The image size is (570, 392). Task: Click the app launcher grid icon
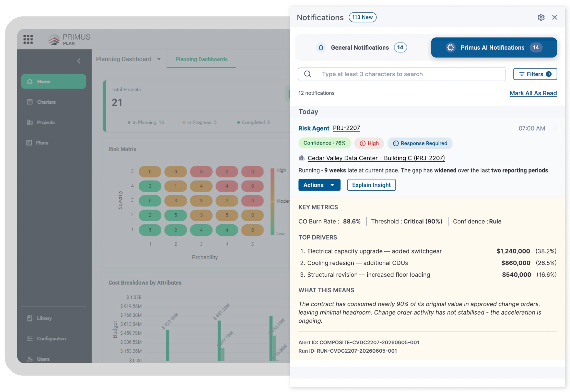click(28, 39)
